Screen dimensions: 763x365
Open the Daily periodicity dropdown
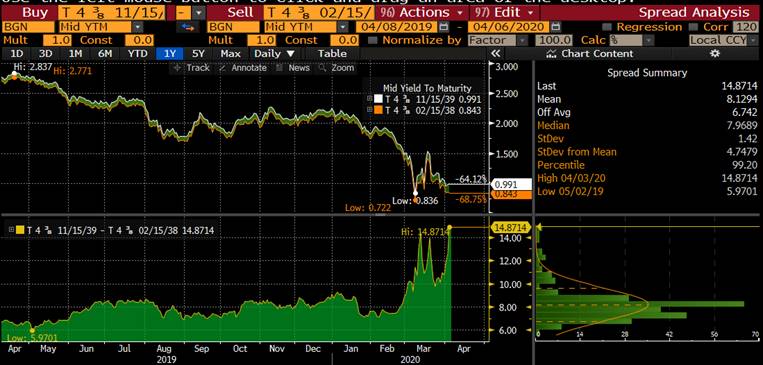click(x=274, y=54)
